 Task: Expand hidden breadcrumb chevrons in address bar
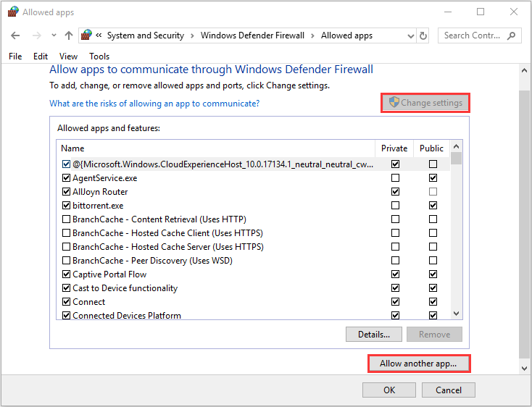tap(99, 35)
